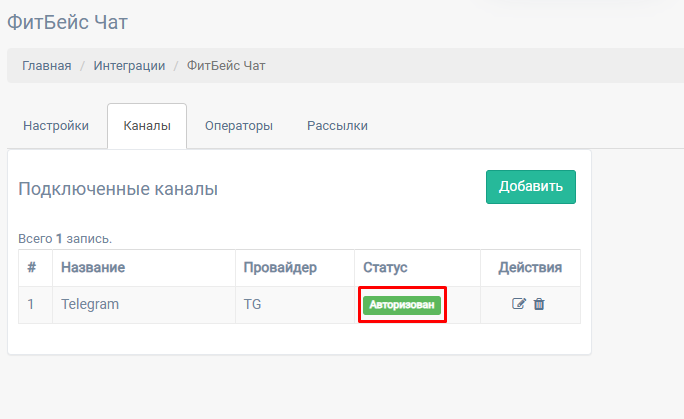The image size is (684, 419).
Task: Click the Название column header
Action: (93, 267)
